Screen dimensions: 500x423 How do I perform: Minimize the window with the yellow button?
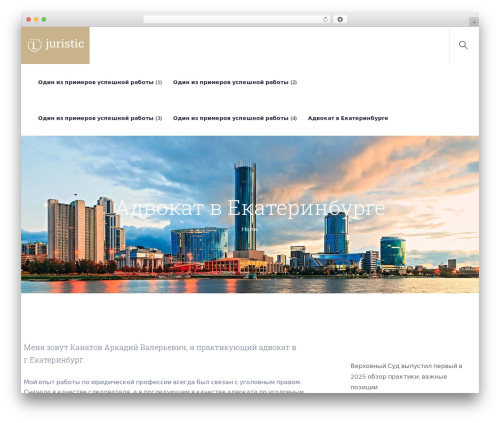click(36, 20)
